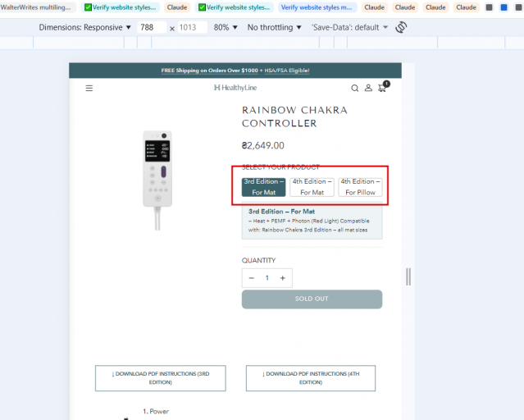This screenshot has height=420, width=524.
Task: Click Download PDF Instructions (3rd Edition)
Action: tap(161, 378)
